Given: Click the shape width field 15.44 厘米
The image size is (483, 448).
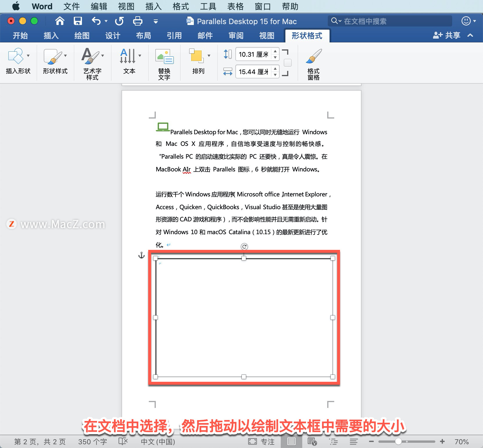Looking at the screenshot, I should [x=253, y=72].
